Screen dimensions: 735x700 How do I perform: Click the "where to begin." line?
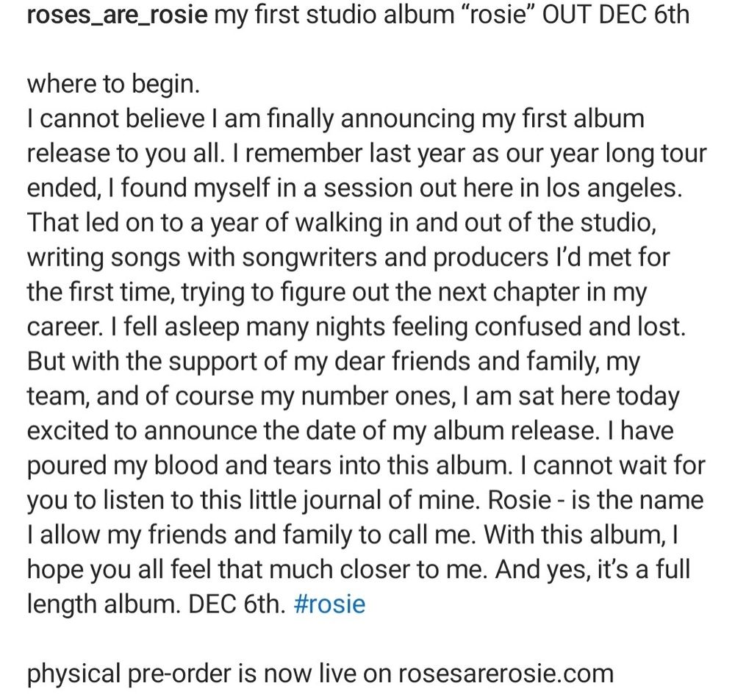point(113,85)
